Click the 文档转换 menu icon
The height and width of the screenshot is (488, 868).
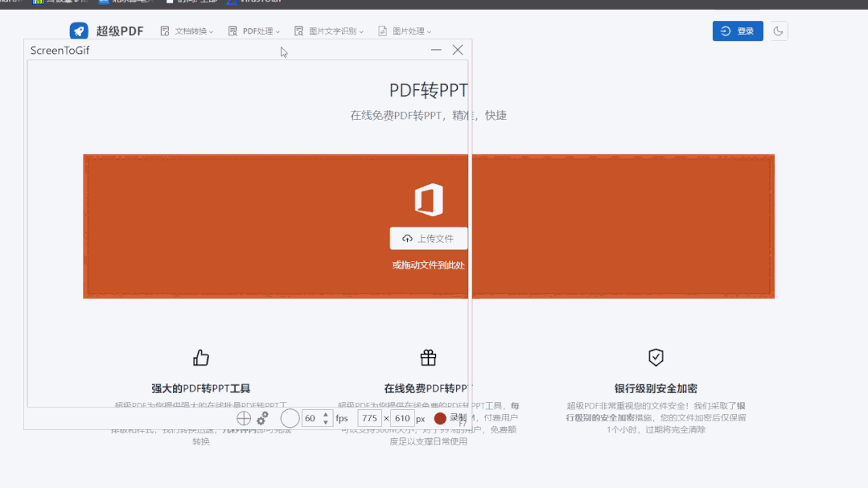(x=165, y=31)
